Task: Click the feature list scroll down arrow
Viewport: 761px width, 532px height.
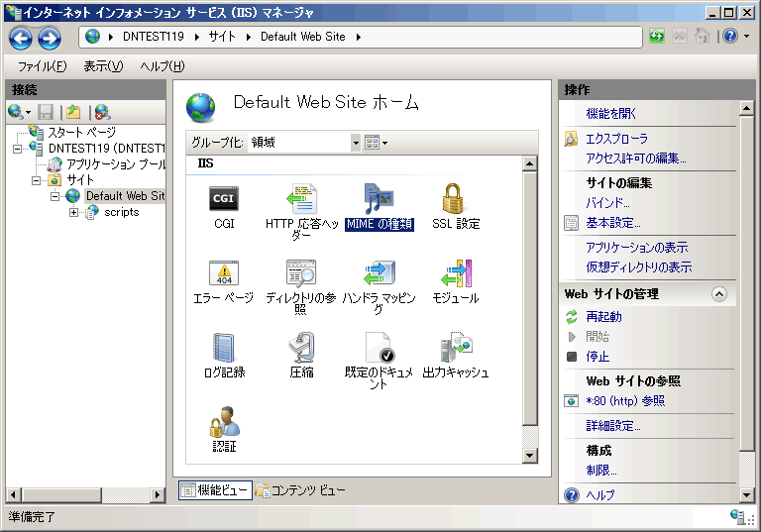Action: coord(529,456)
